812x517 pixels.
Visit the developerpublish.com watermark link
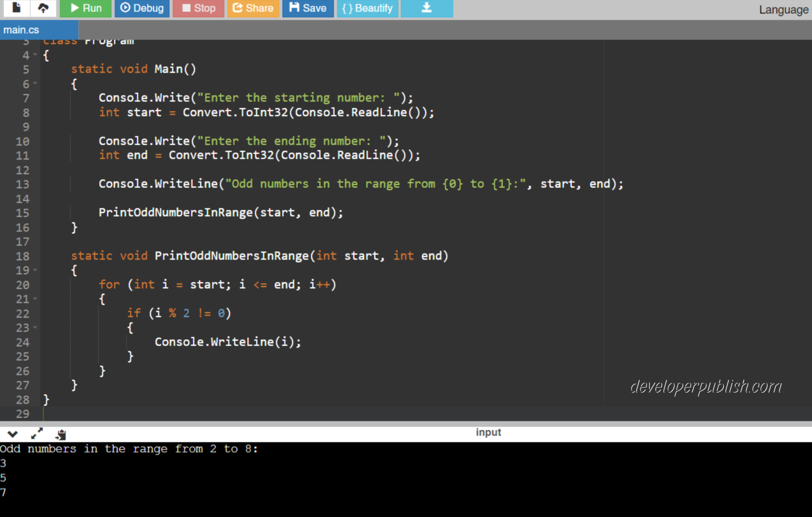pos(705,387)
